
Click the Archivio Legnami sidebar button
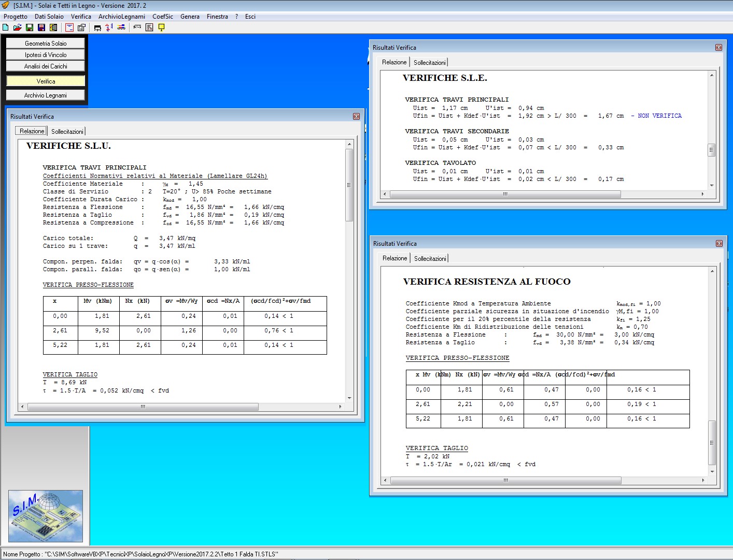pyautogui.click(x=46, y=95)
